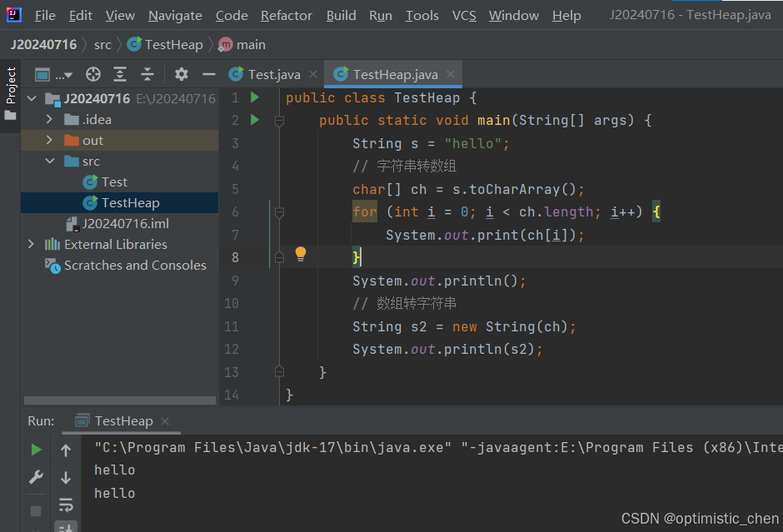The image size is (783, 532).
Task: Expand the .idea folder
Action: (49, 119)
